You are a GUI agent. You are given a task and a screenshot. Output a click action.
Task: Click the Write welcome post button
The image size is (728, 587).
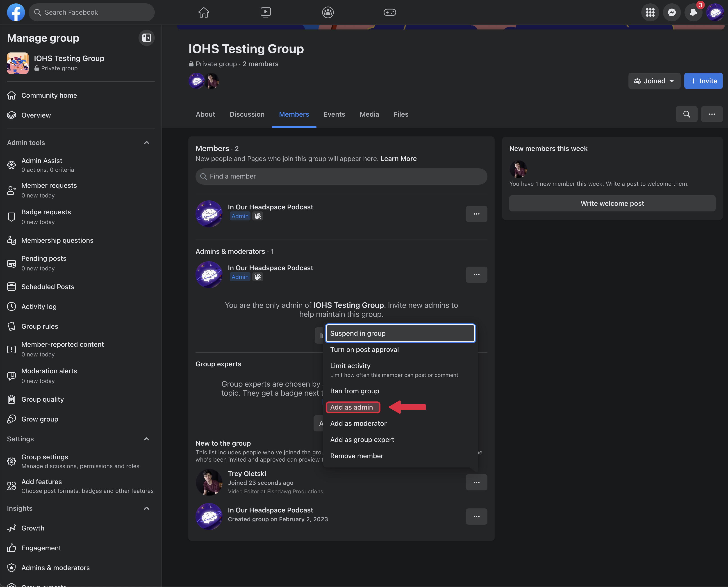coord(612,203)
